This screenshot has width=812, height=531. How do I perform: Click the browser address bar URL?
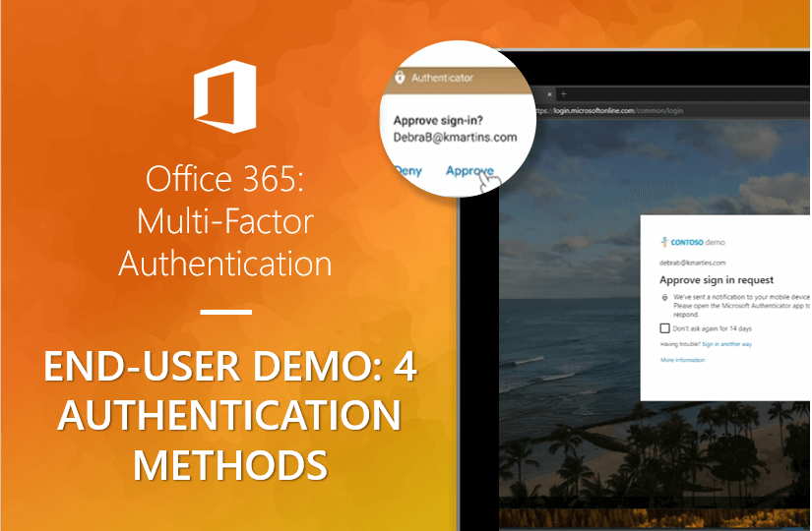click(x=609, y=111)
